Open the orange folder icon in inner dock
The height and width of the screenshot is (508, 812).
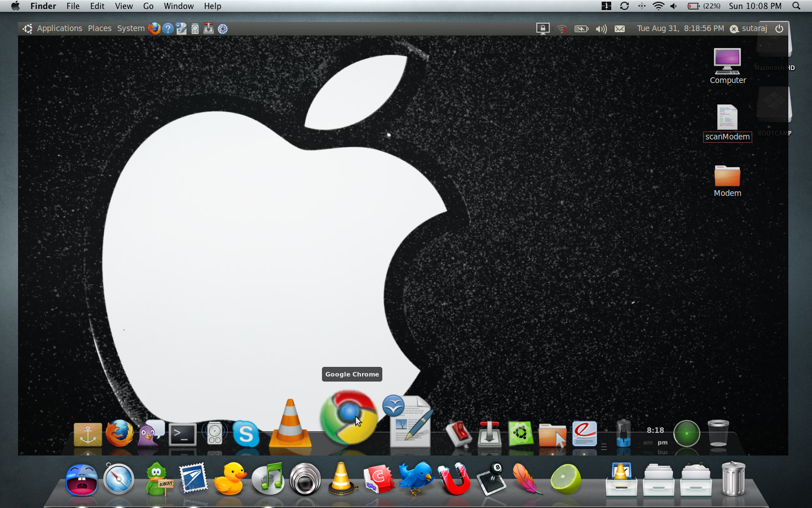pos(553,435)
